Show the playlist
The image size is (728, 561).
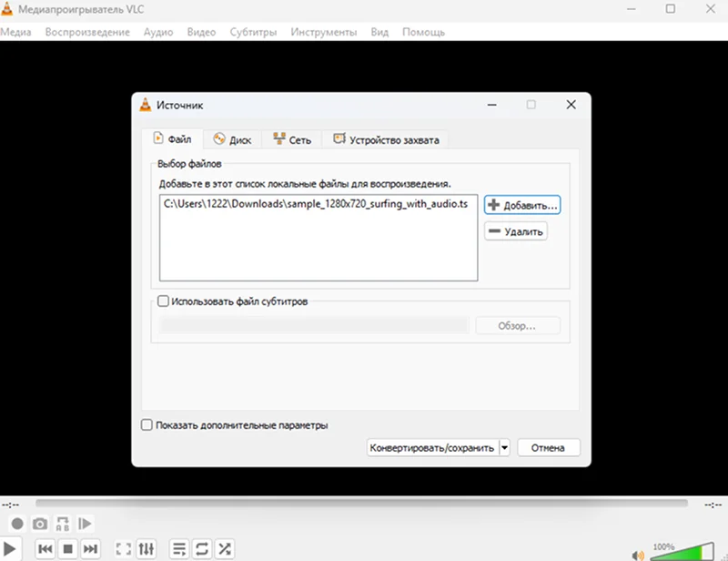coord(179,549)
